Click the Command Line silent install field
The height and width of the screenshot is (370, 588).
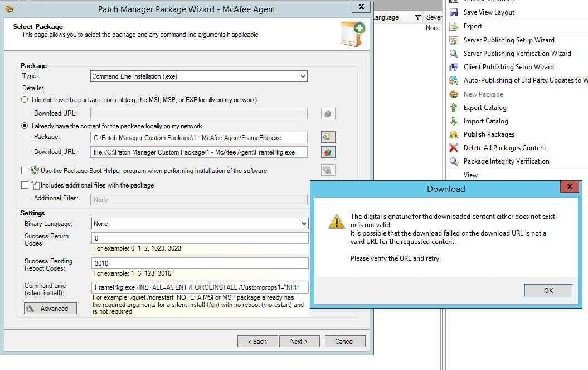click(200, 287)
